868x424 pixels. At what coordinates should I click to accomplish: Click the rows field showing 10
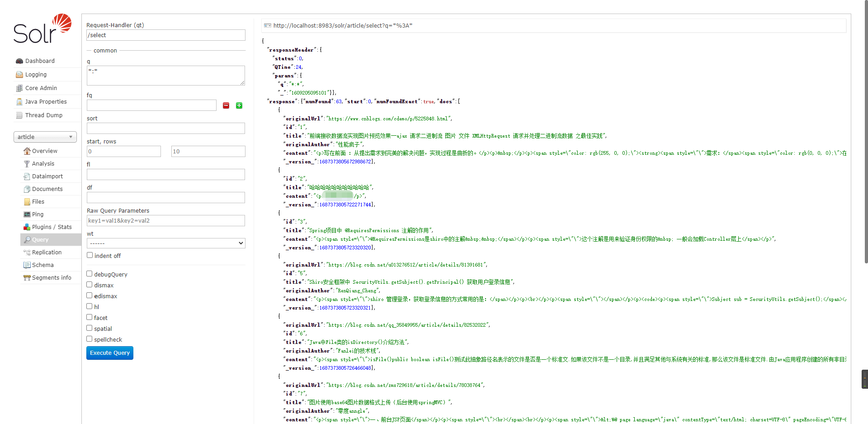[208, 152]
